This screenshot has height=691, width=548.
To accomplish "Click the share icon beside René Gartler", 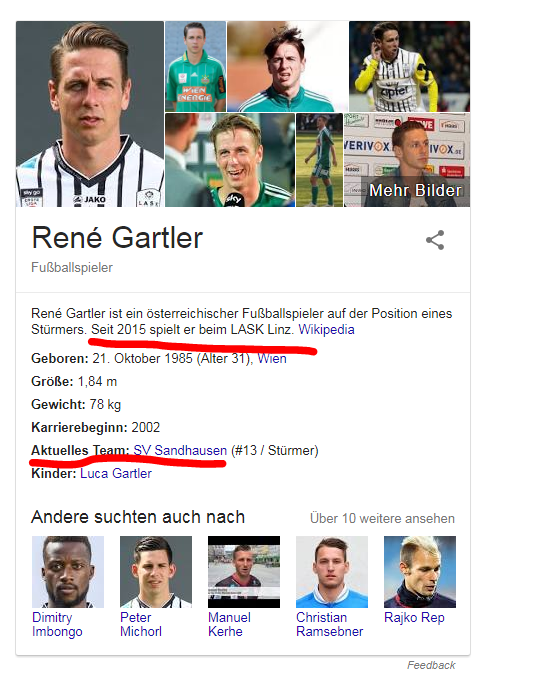I will point(435,240).
